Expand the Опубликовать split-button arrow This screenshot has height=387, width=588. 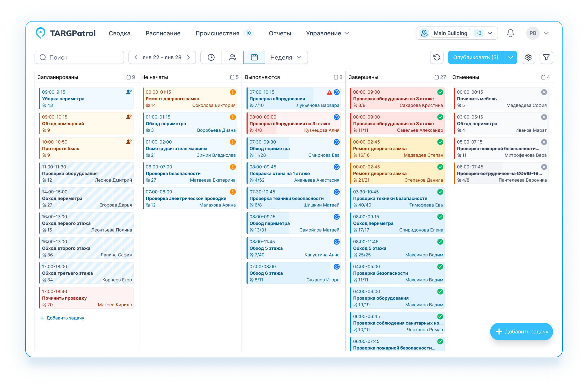tap(511, 57)
